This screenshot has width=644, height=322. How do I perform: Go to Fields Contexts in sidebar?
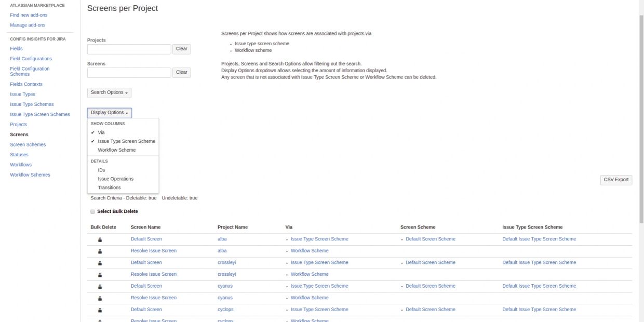(26, 84)
